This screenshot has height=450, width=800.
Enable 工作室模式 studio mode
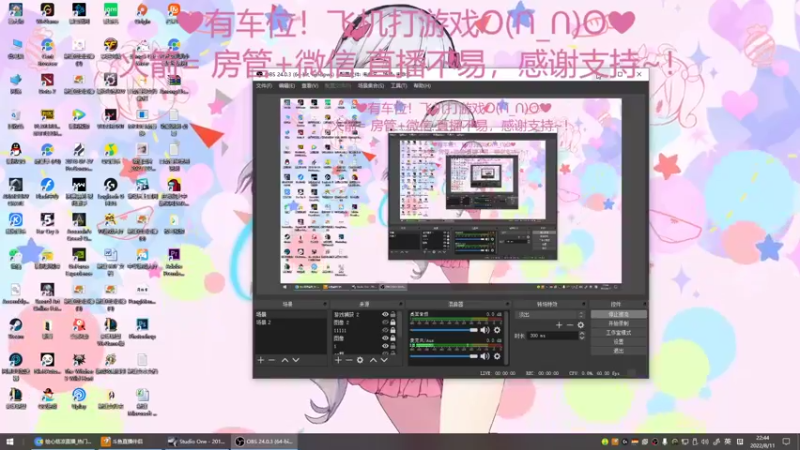[618, 333]
